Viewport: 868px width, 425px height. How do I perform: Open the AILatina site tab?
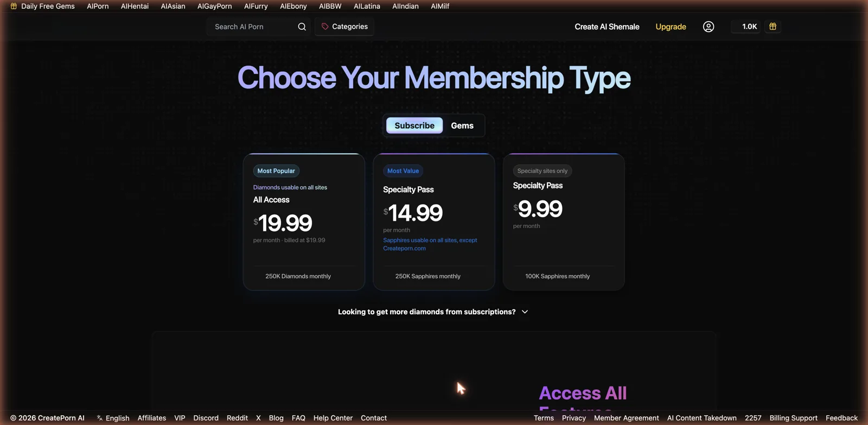point(367,6)
